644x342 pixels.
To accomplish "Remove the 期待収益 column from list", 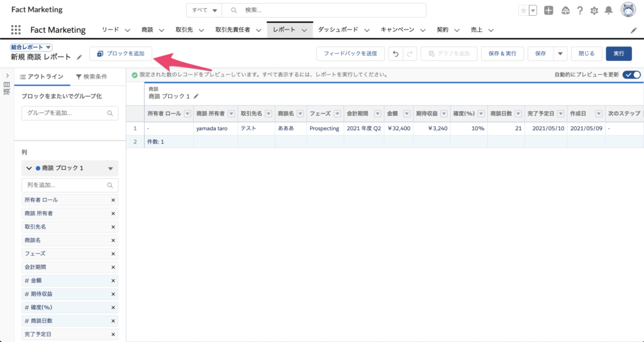I will pyautogui.click(x=113, y=294).
